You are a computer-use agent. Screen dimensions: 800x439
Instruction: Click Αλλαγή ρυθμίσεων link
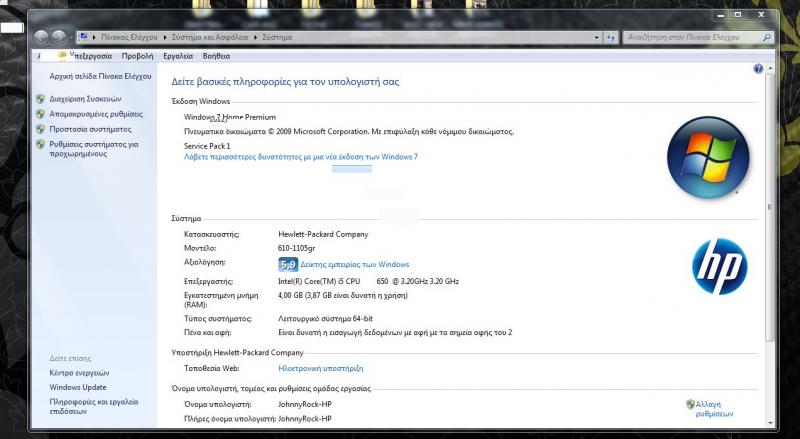coord(714,409)
